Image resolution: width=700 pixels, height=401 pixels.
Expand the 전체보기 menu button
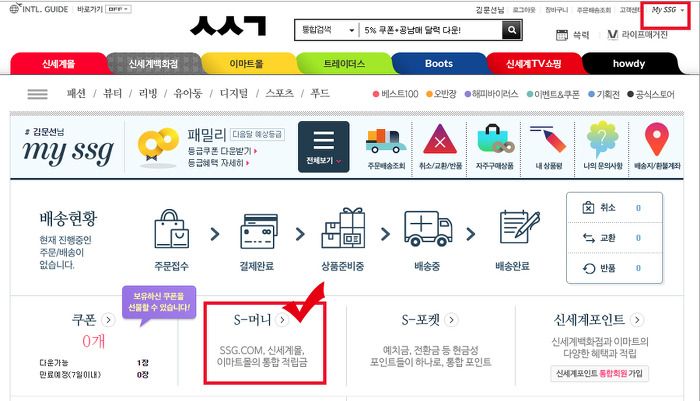click(x=324, y=146)
